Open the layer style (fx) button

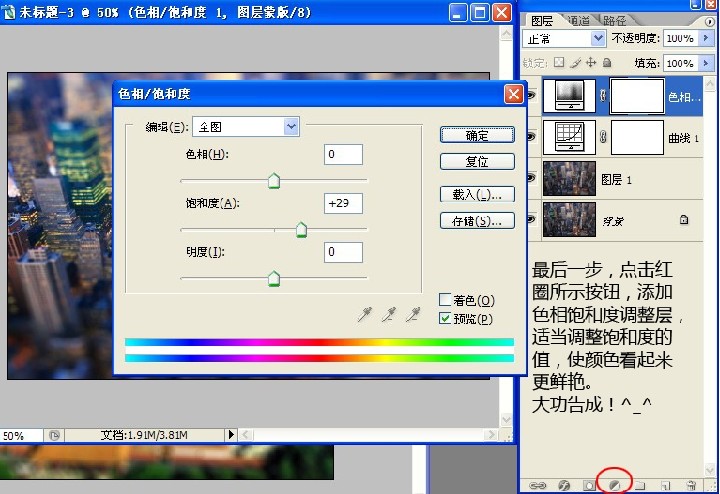564,484
